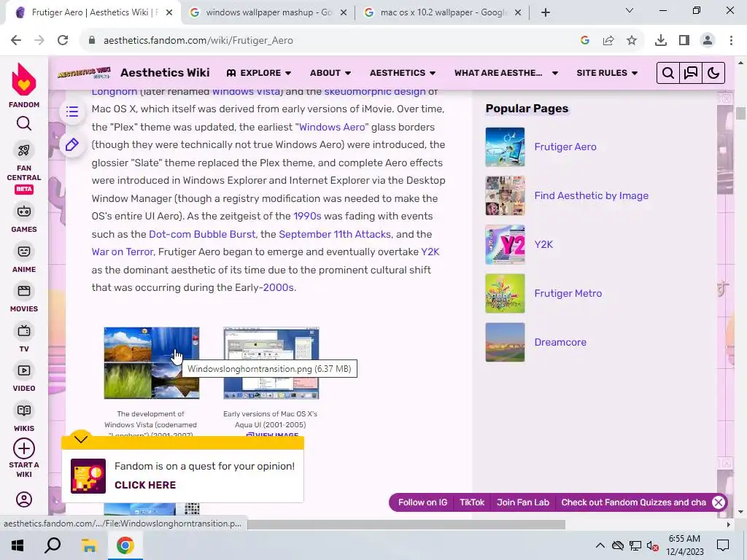
Task: Open a new browser tab
Action: click(x=546, y=12)
